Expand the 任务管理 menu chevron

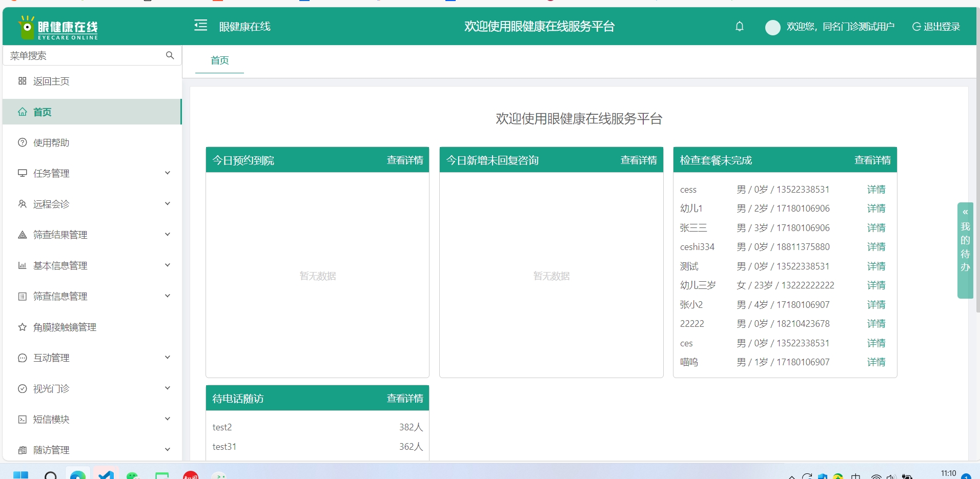[167, 173]
